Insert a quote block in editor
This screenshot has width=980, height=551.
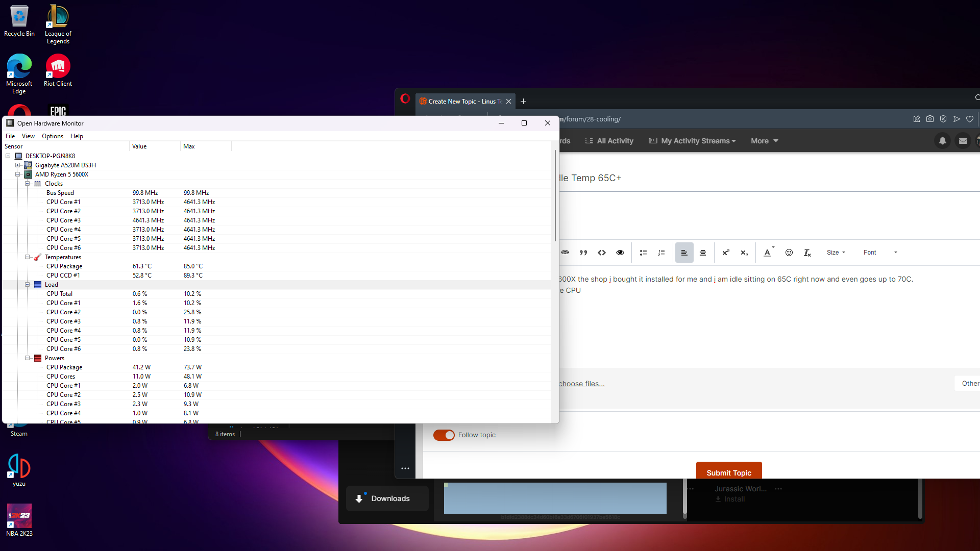583,253
